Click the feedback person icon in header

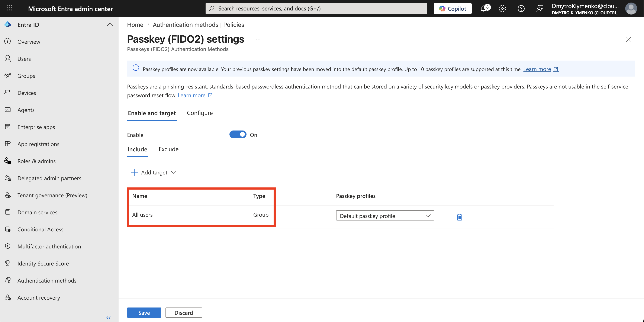tap(540, 9)
